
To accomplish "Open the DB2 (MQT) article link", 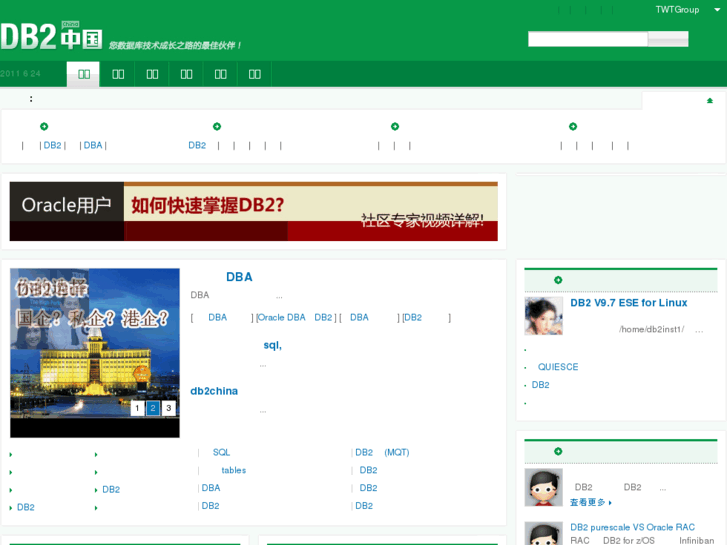I will (x=382, y=452).
